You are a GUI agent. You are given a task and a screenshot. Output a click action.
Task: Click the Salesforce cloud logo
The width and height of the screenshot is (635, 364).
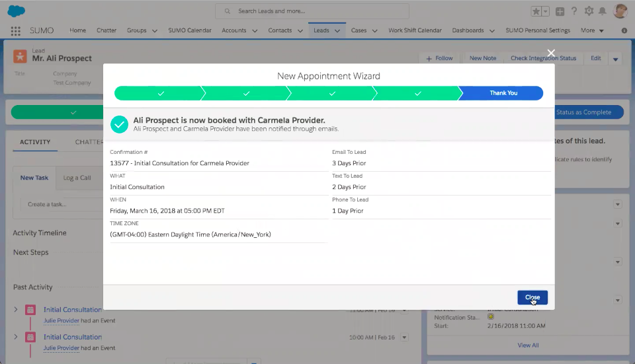click(x=16, y=11)
